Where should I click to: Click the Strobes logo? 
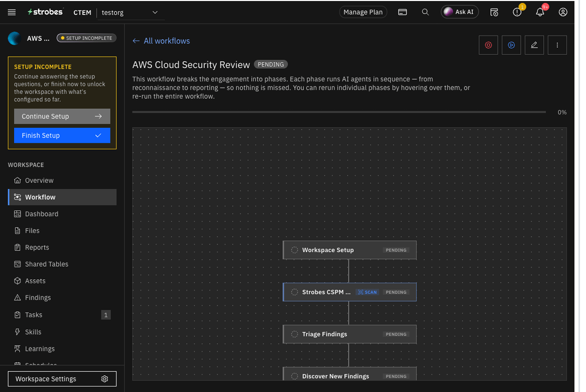pos(45,12)
